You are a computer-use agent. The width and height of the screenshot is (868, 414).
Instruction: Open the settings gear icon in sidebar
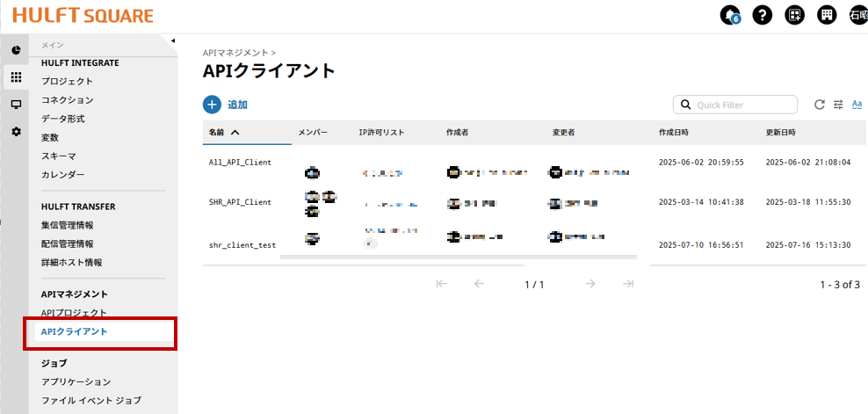[16, 132]
